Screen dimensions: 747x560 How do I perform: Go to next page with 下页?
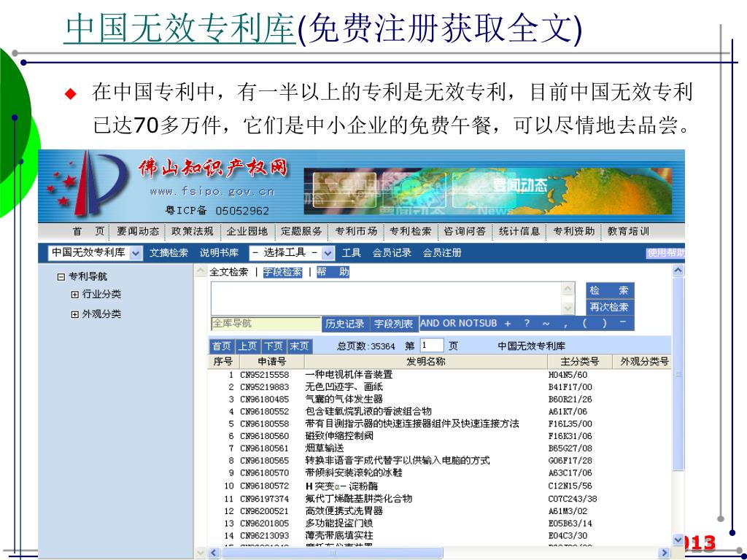[274, 346]
